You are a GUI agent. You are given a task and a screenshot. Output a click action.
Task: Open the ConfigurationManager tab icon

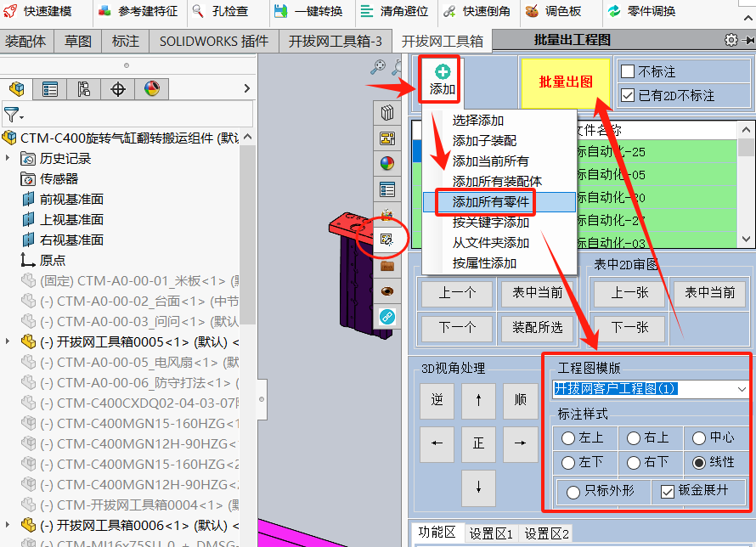click(84, 88)
